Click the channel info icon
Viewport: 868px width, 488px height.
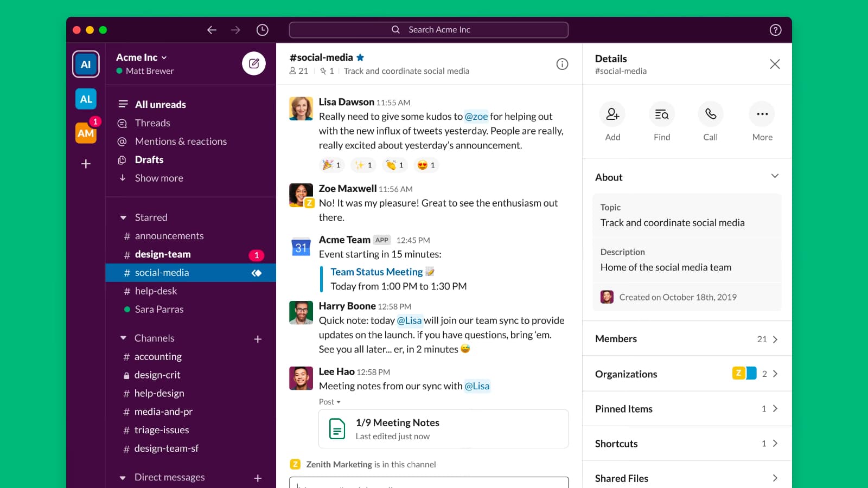[x=562, y=64]
